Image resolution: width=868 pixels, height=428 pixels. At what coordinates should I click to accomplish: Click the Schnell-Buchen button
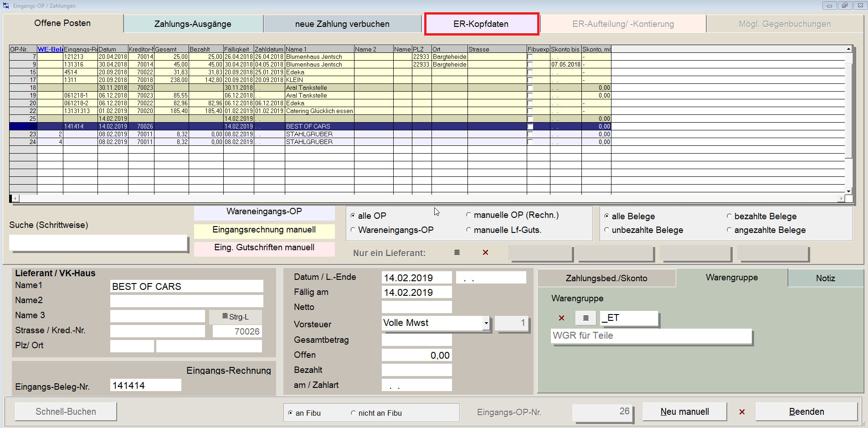pyautogui.click(x=66, y=412)
